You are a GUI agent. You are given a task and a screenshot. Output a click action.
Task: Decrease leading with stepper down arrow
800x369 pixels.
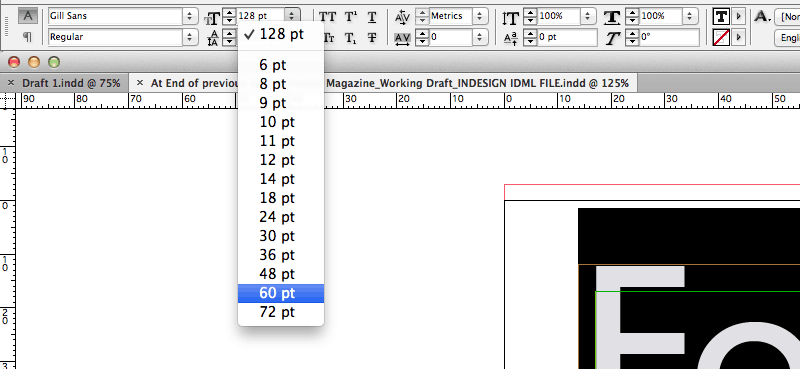click(x=230, y=41)
